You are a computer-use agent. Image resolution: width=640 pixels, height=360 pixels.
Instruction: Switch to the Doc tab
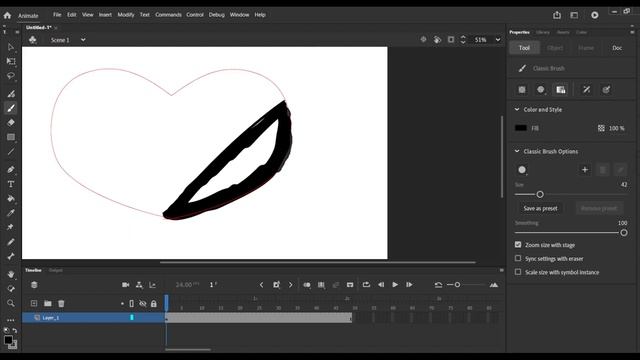click(617, 48)
